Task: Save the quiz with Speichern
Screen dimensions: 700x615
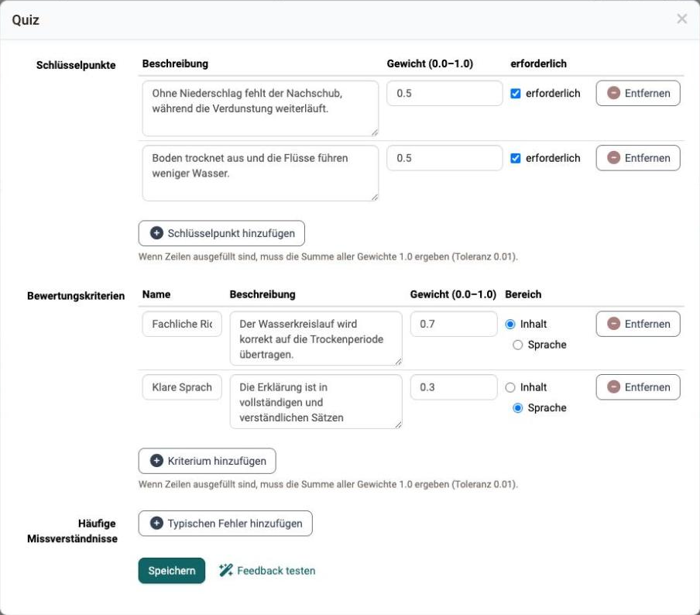Action: (x=171, y=570)
